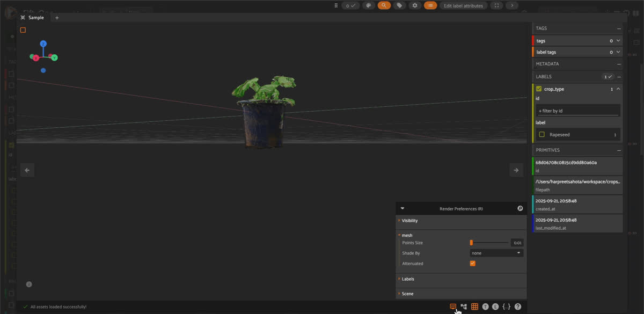
Task: Toggle the orange grid icon
Action: (x=474, y=306)
